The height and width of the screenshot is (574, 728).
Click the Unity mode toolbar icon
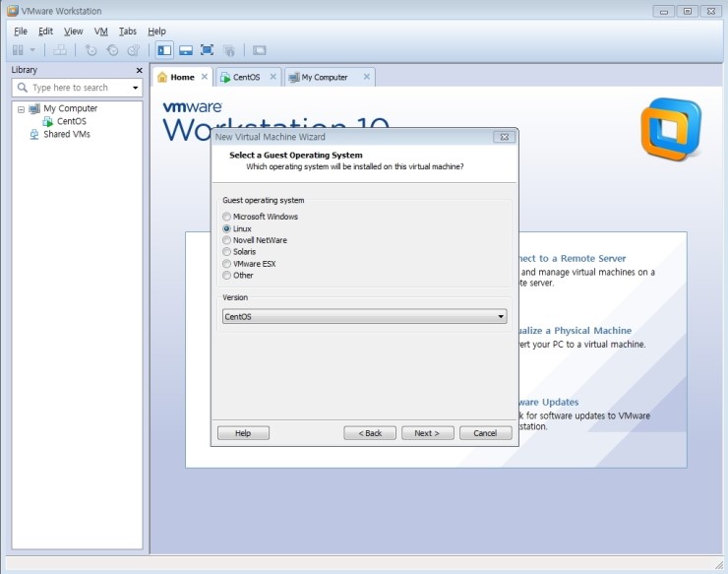tap(229, 50)
